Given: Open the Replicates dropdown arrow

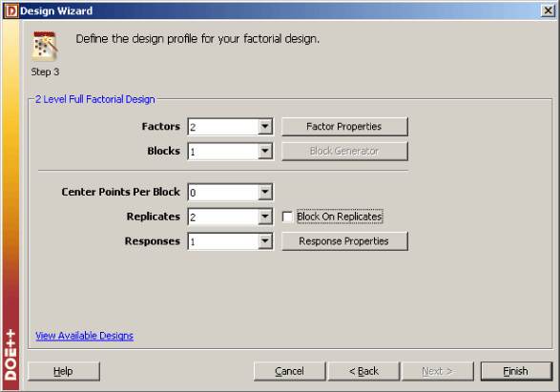Looking at the screenshot, I should pos(265,217).
